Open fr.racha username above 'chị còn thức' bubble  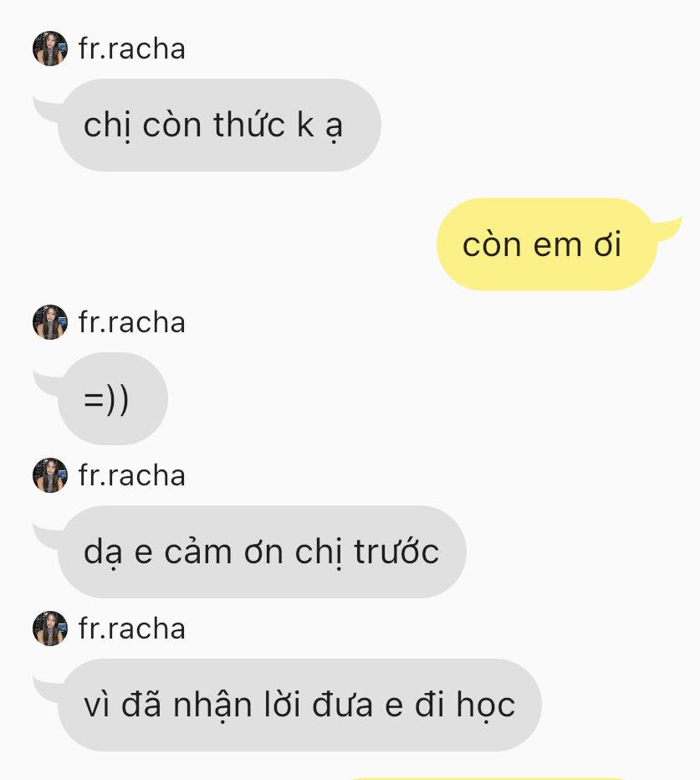point(132,49)
